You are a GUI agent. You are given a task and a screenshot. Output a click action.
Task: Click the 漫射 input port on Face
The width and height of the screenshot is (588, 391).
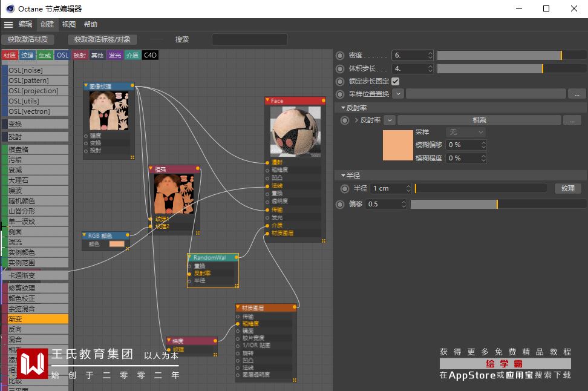pyautogui.click(x=267, y=162)
